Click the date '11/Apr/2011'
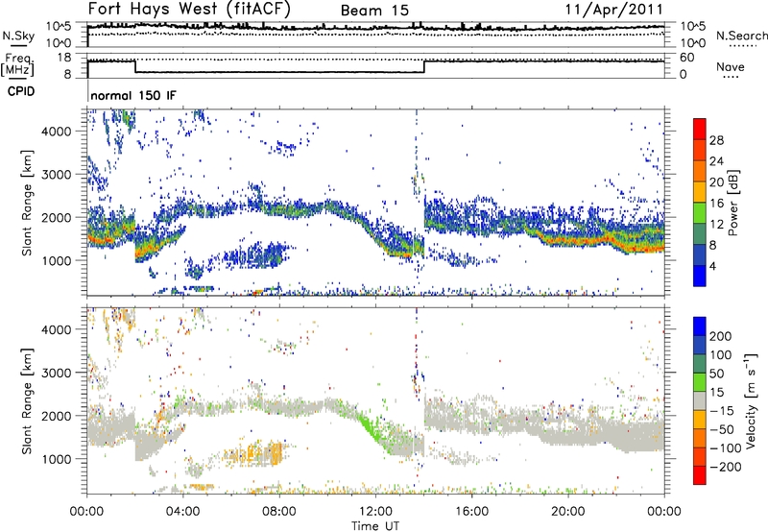The width and height of the screenshot is (768, 532). 614,10
